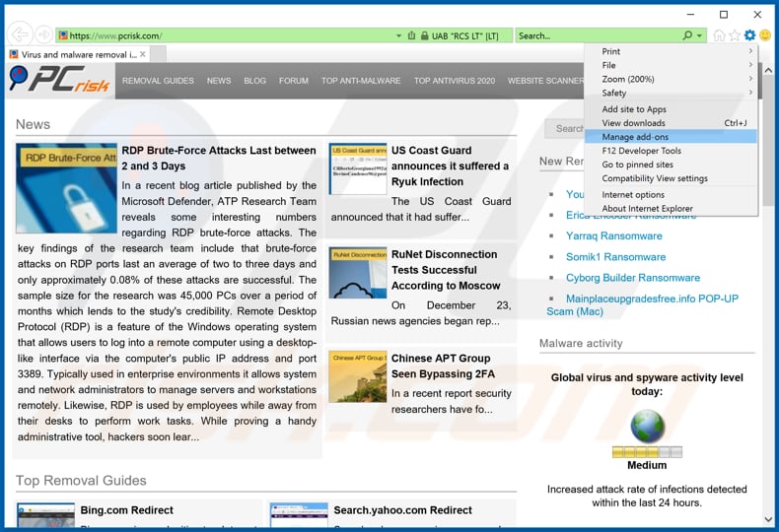This screenshot has height=532, width=779.
Task: Click the Home icon in toolbar
Action: [x=719, y=35]
